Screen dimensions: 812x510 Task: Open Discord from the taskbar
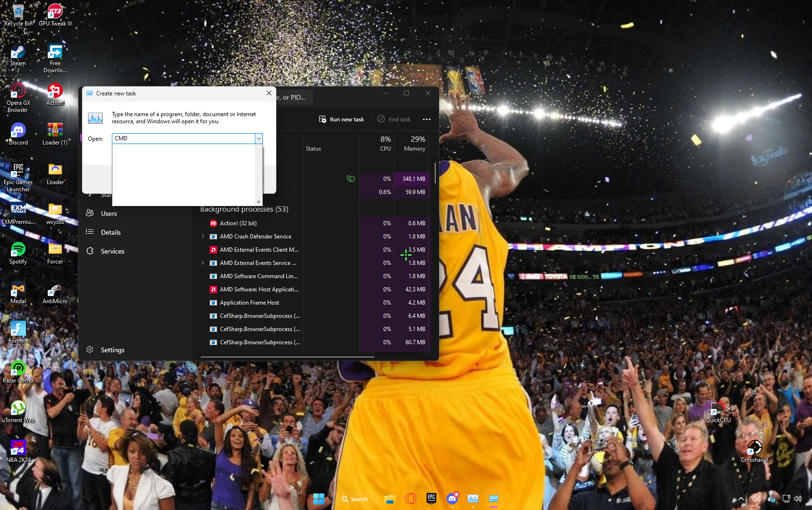(x=452, y=499)
